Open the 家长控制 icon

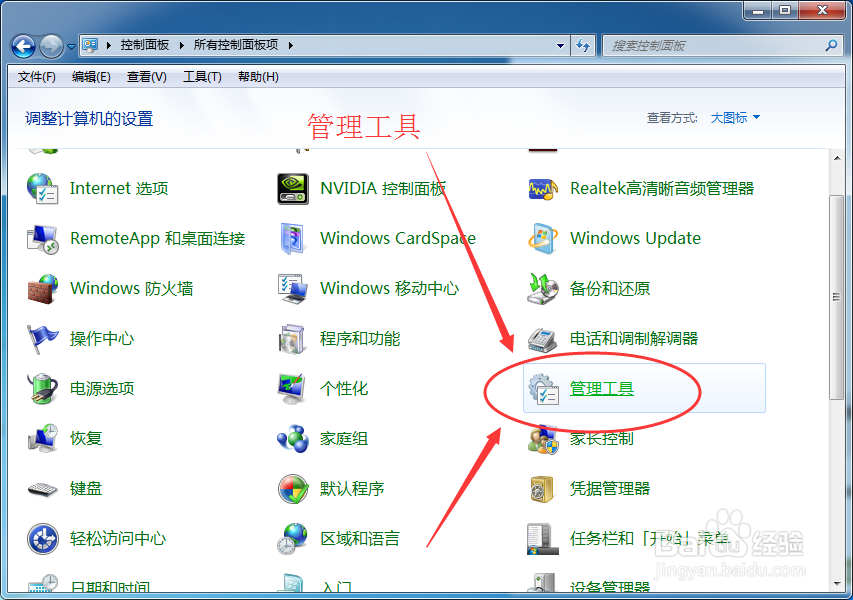point(543,439)
